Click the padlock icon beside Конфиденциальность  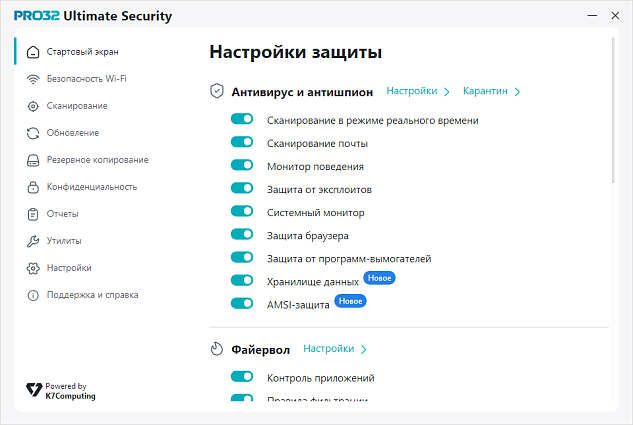tap(33, 187)
